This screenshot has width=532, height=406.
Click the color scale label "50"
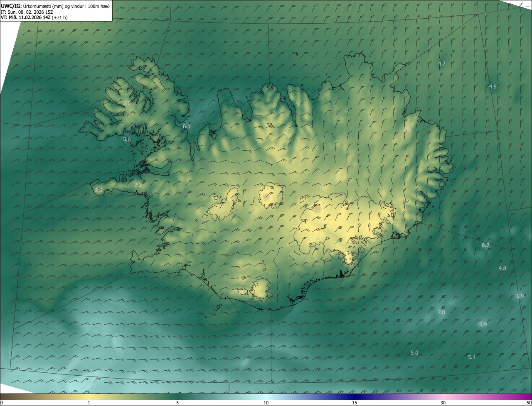click(x=529, y=403)
